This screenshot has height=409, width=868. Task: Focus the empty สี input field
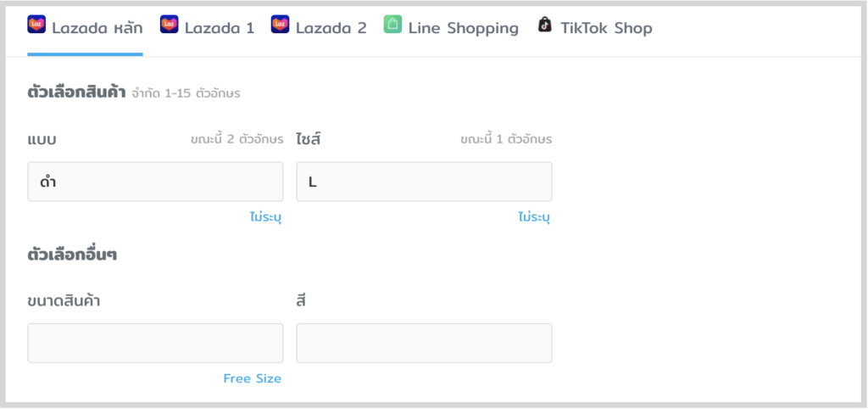click(x=424, y=343)
